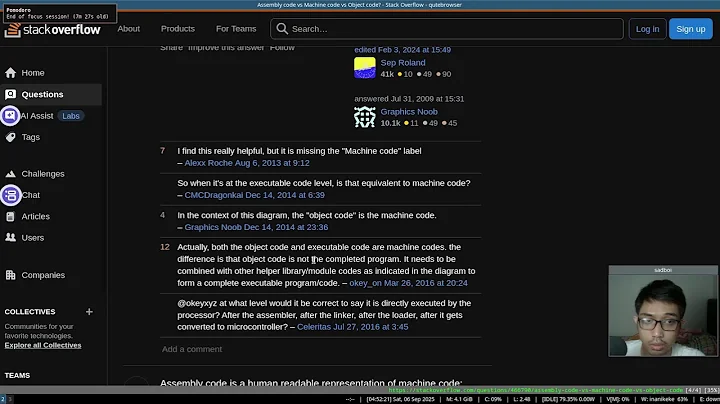This screenshot has height=404, width=720.
Task: Click the Log in button
Action: 647,29
